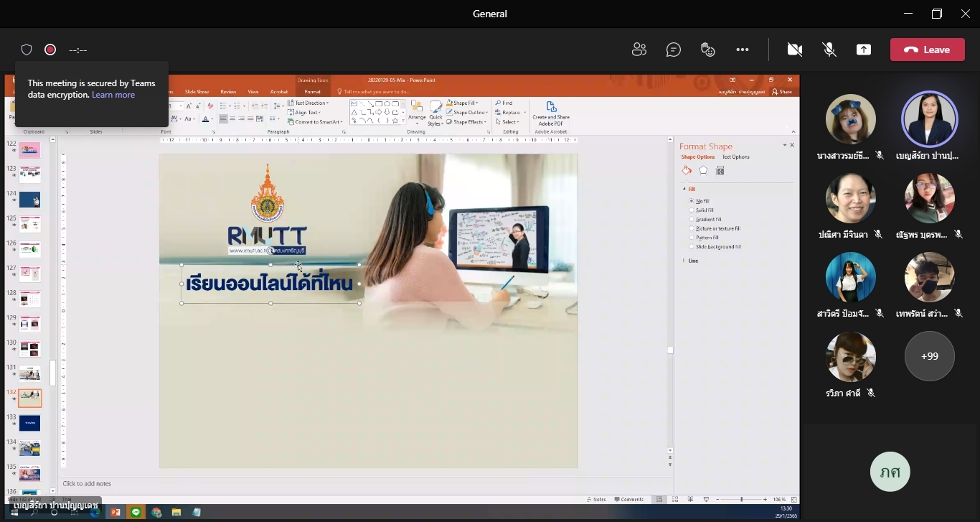
Task: Select the Gradient fill radio option
Action: (x=705, y=220)
